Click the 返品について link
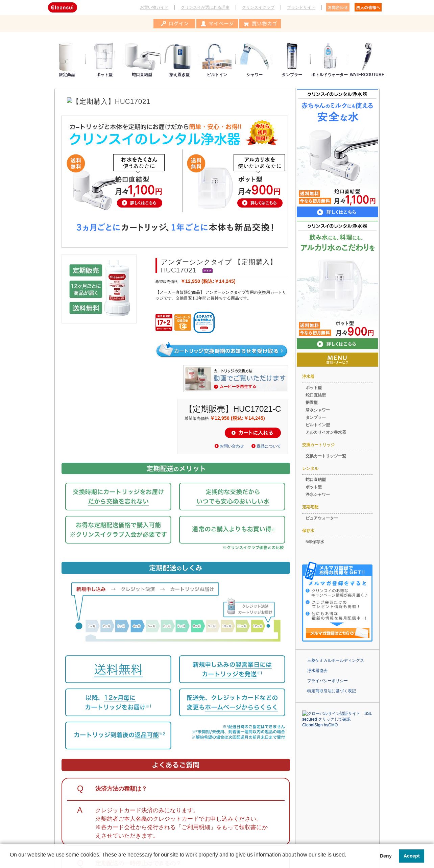The width and height of the screenshot is (434, 868). click(x=268, y=446)
